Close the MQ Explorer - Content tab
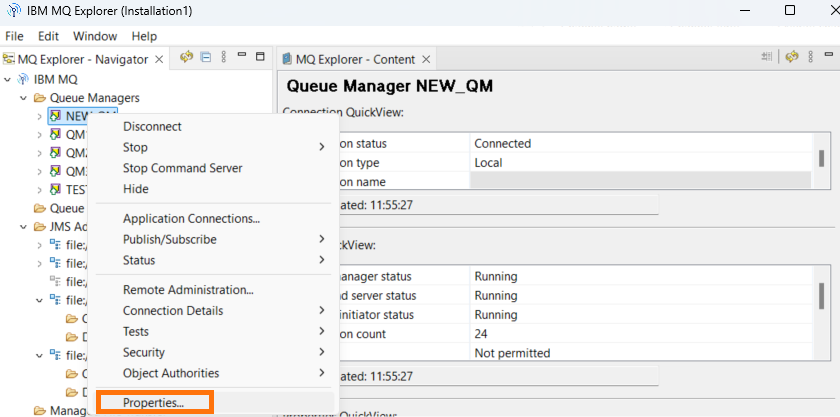 click(426, 59)
